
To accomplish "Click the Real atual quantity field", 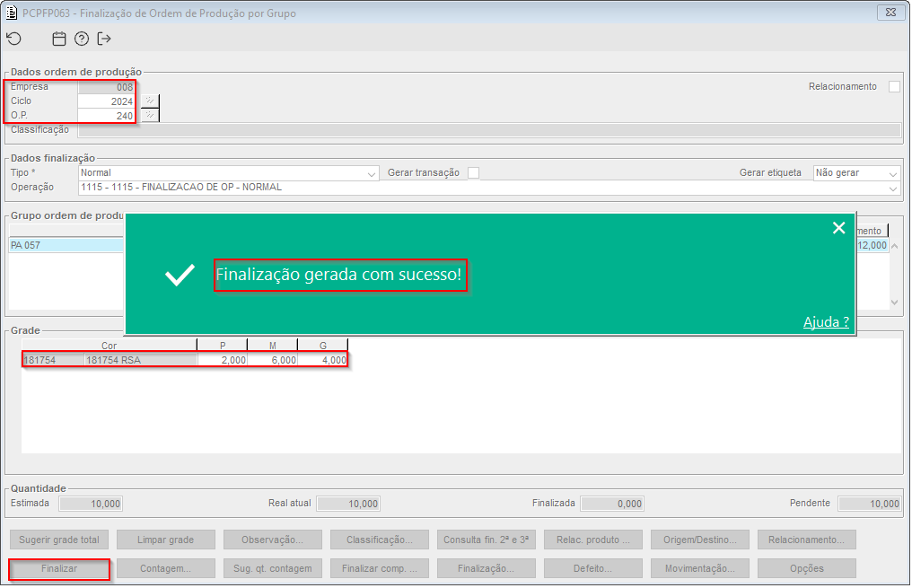I will [x=348, y=504].
